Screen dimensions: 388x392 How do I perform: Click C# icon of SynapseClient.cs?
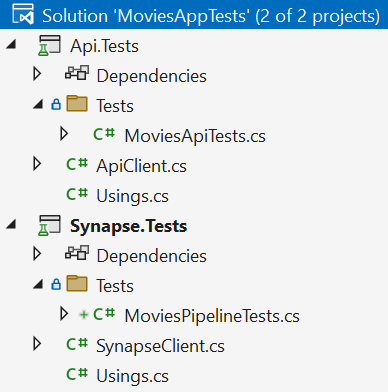[77, 344]
